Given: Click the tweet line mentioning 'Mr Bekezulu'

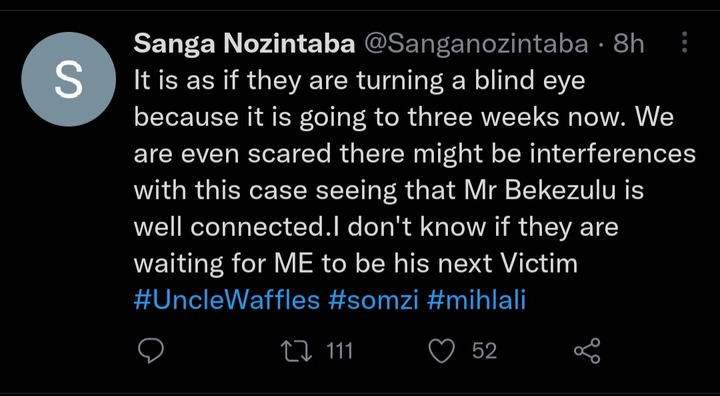Looking at the screenshot, I should [x=389, y=191].
